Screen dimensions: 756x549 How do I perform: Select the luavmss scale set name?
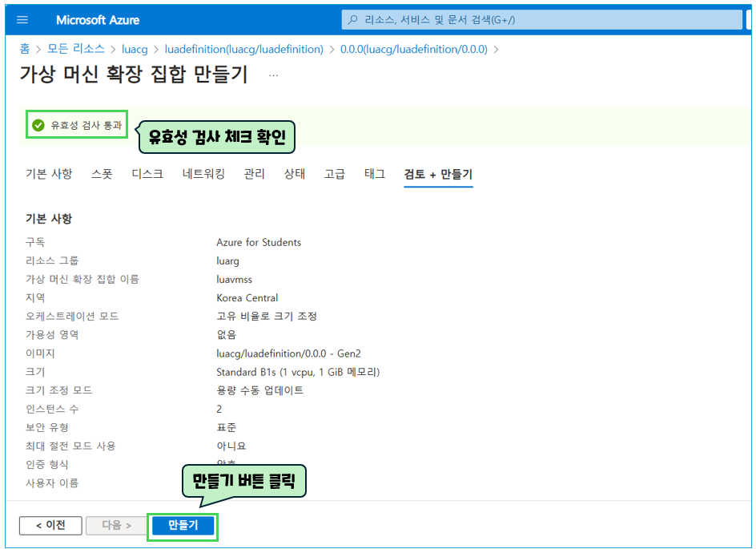tap(235, 280)
